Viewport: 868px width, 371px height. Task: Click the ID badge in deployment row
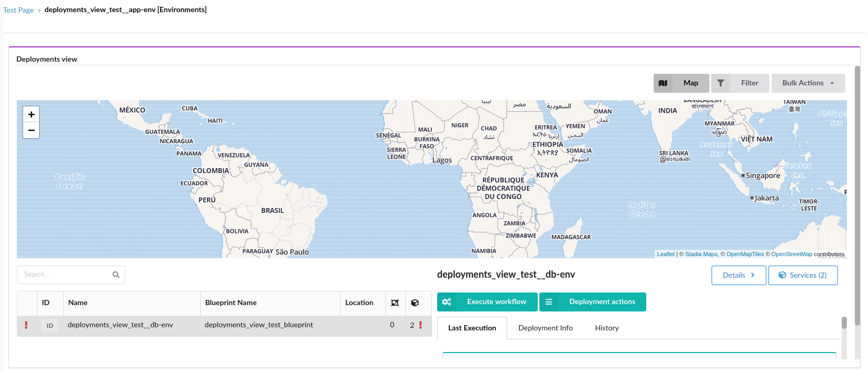click(x=50, y=326)
